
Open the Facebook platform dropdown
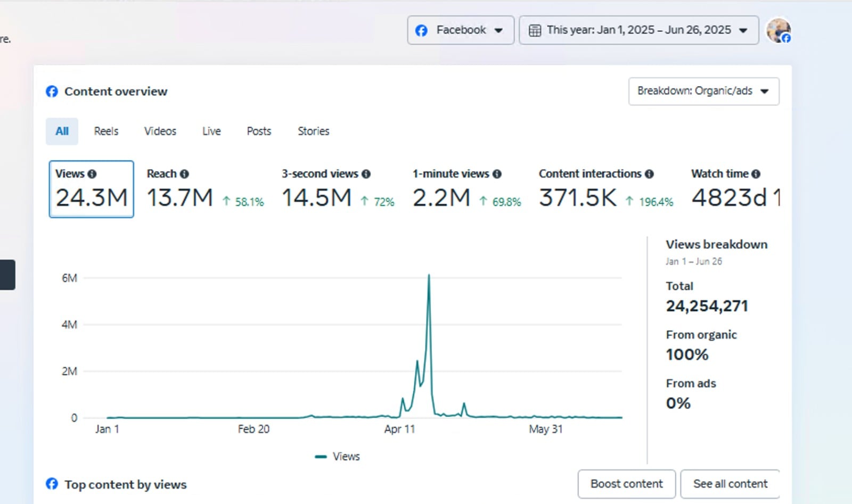[x=460, y=30]
